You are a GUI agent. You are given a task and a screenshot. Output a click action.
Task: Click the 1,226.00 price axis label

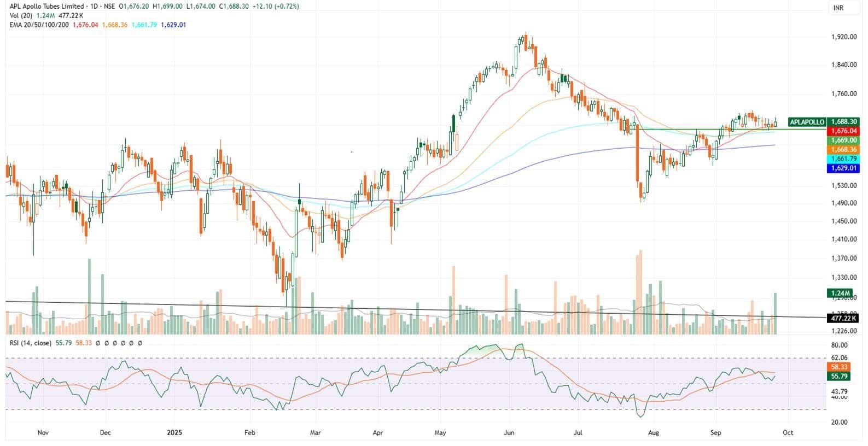[x=843, y=331]
